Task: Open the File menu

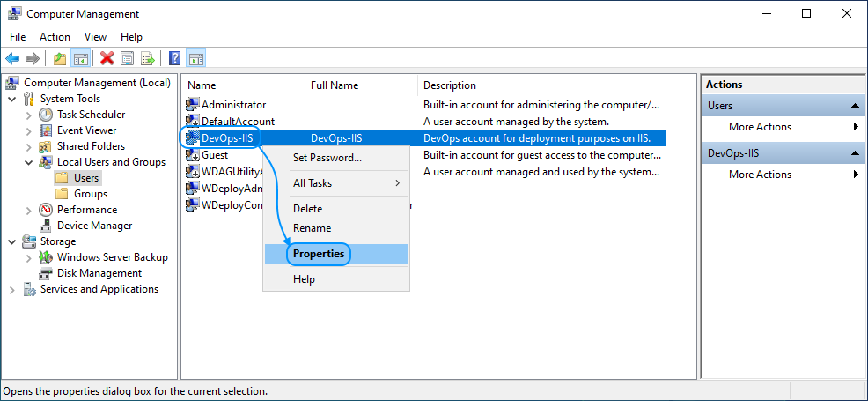Action: (18, 37)
